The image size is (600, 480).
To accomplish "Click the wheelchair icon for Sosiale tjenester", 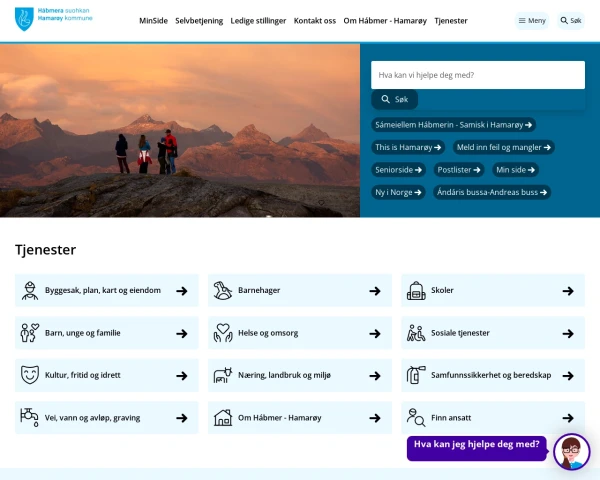I will click(x=416, y=333).
